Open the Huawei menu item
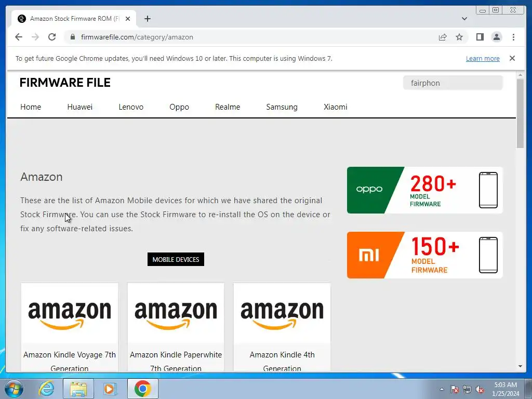 (79, 107)
